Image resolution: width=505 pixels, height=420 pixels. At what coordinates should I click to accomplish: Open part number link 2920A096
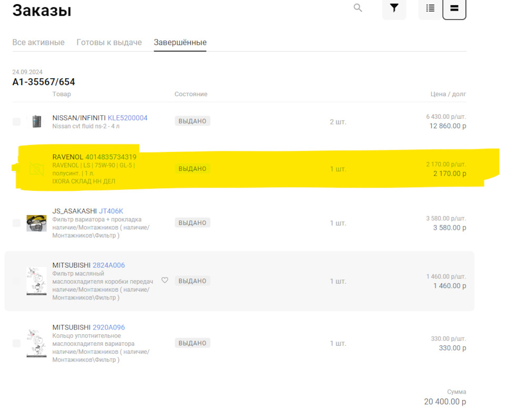coord(109,327)
